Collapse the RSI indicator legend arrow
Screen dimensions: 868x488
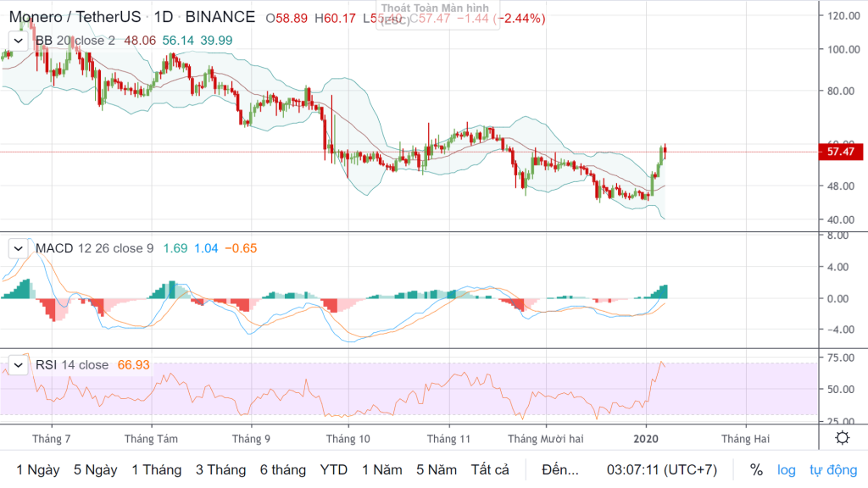(17, 364)
